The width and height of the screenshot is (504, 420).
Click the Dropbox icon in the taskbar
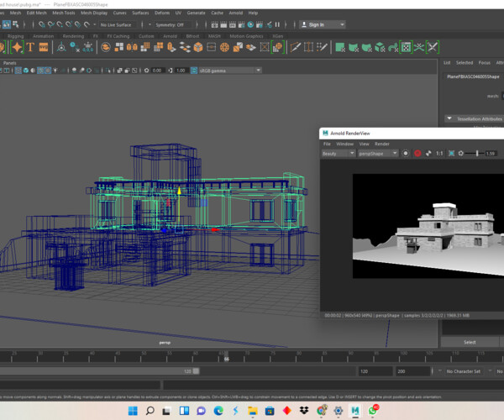point(305,411)
